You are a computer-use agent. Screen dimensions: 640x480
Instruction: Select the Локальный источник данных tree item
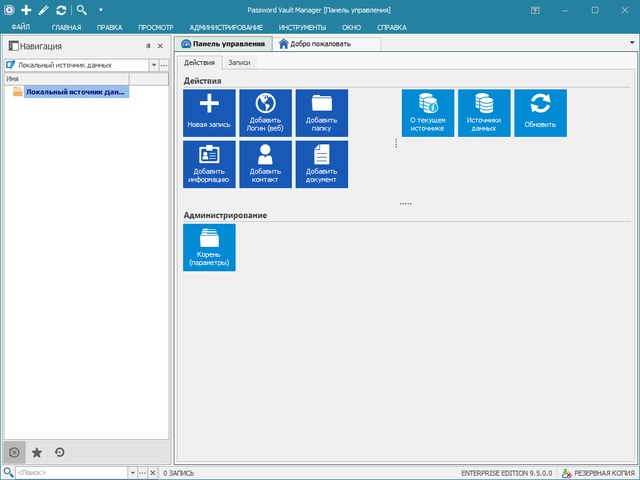pyautogui.click(x=75, y=92)
